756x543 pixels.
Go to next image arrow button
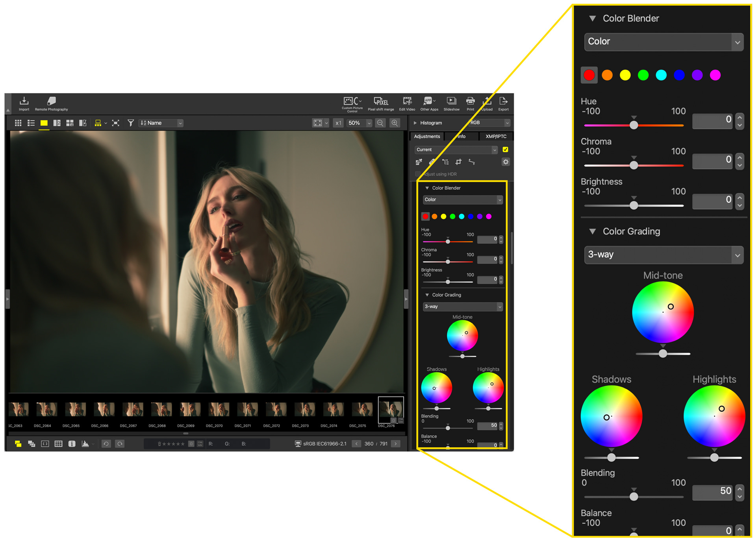point(396,444)
